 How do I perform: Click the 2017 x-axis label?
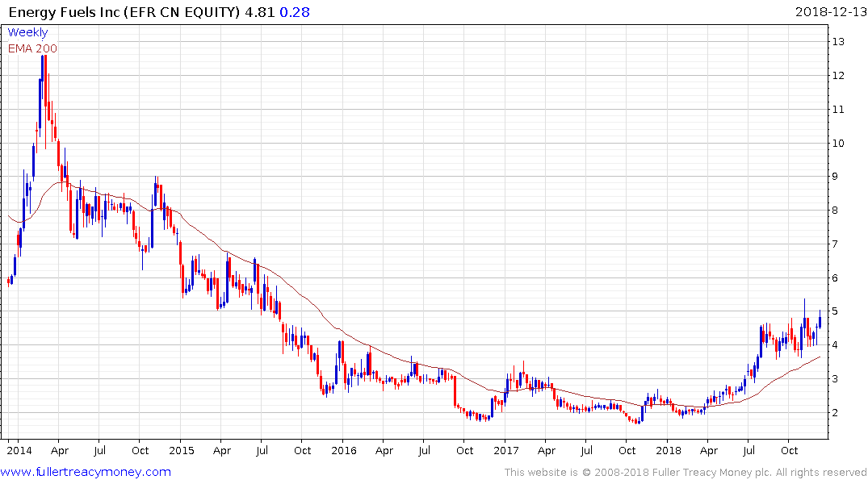point(506,450)
